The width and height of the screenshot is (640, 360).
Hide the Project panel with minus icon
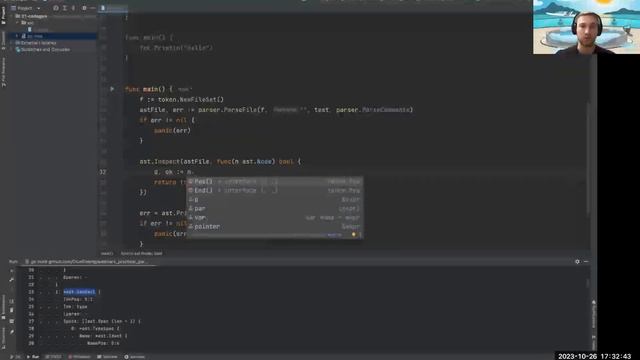[x=93, y=8]
